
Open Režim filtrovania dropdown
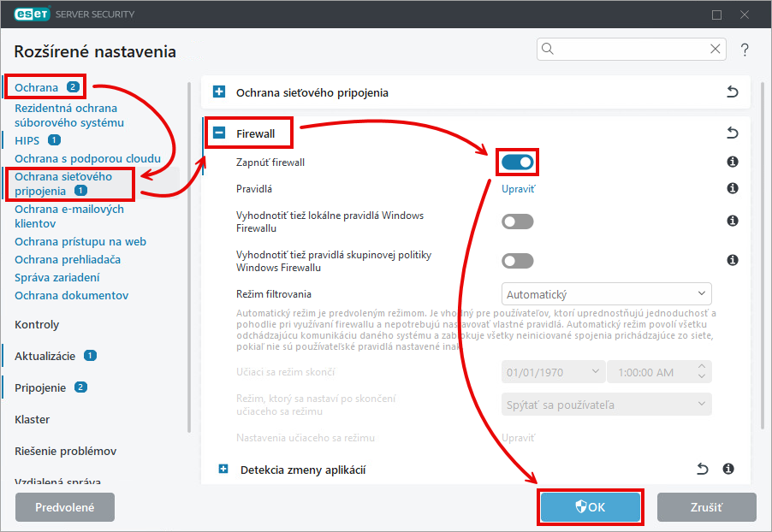point(606,294)
